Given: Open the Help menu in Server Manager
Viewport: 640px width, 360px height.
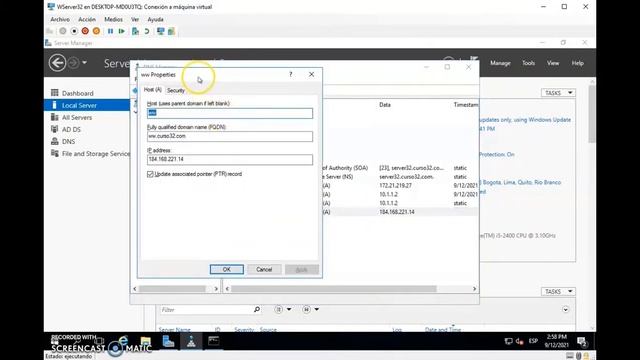Looking at the screenshot, I should tap(578, 63).
